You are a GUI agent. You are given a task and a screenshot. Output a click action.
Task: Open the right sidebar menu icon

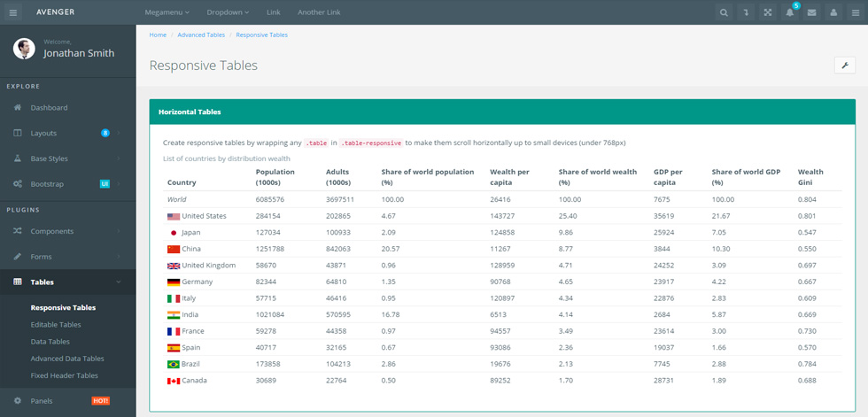(x=856, y=12)
